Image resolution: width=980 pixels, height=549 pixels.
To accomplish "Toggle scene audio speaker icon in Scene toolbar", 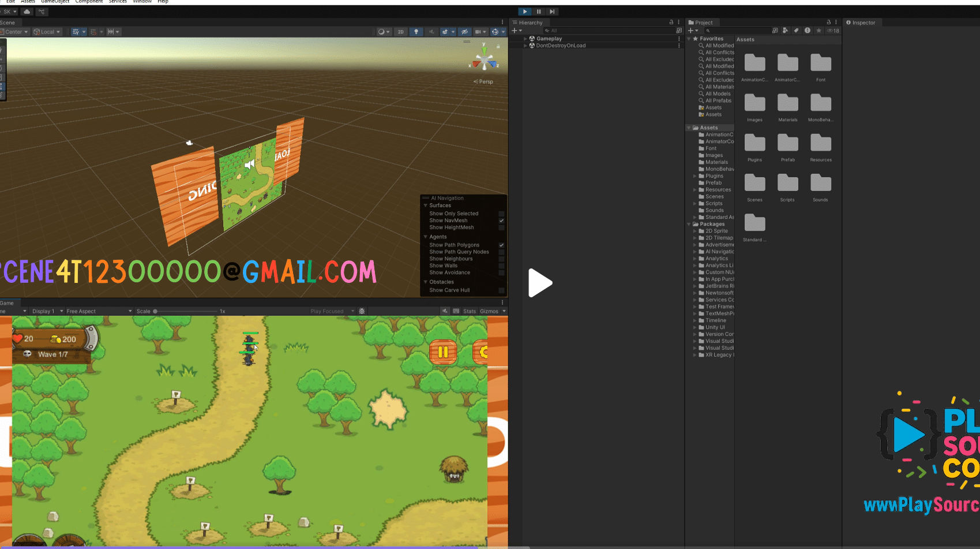I will (431, 32).
